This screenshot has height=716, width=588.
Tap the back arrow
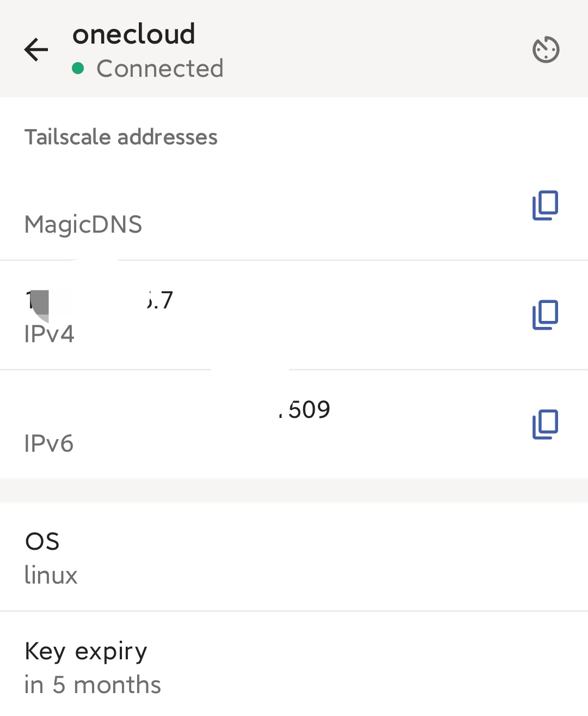(x=36, y=50)
